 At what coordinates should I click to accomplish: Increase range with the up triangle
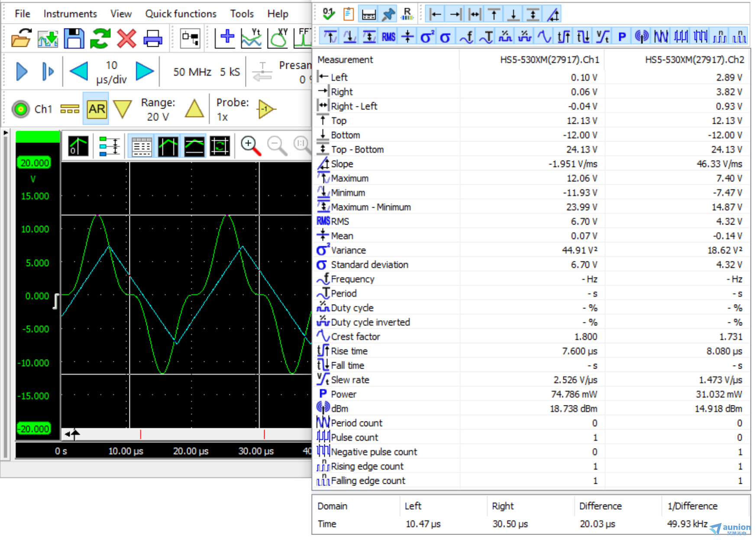point(194,109)
